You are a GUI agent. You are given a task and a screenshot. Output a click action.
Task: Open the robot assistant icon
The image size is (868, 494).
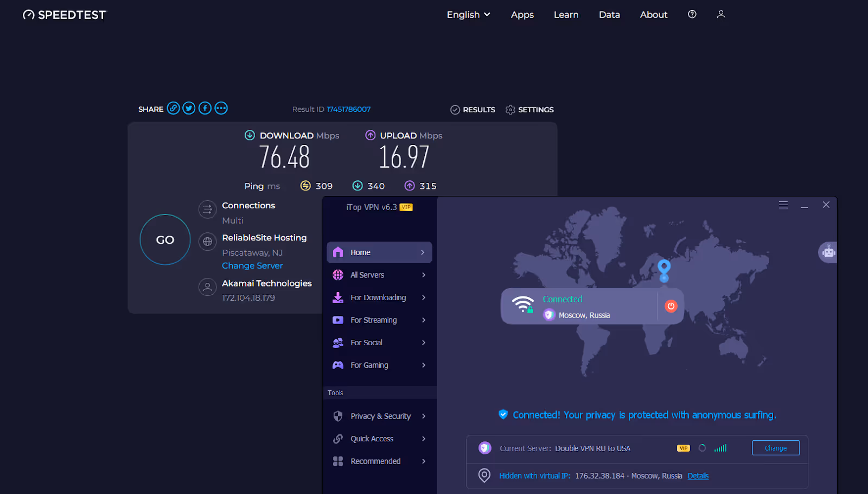(x=828, y=252)
